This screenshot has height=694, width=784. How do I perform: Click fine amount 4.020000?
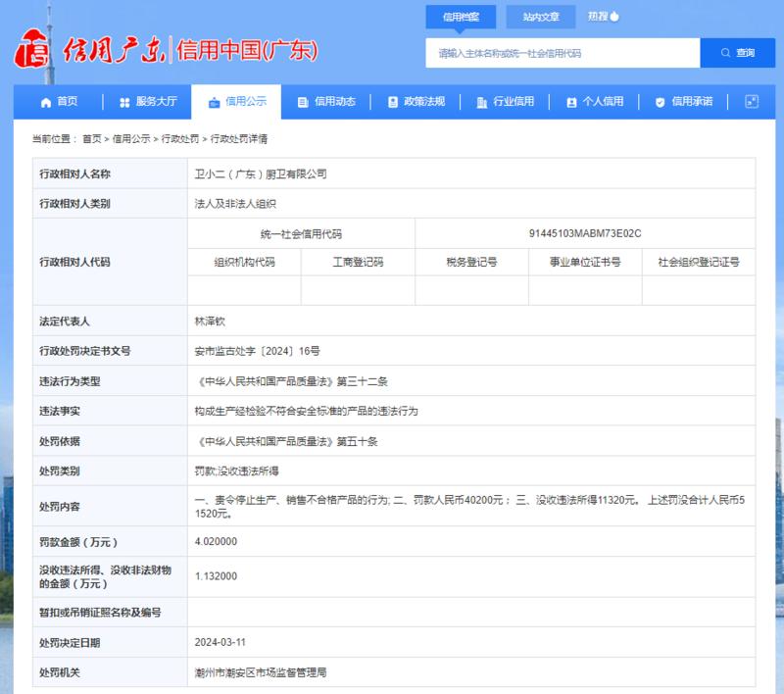coord(216,541)
